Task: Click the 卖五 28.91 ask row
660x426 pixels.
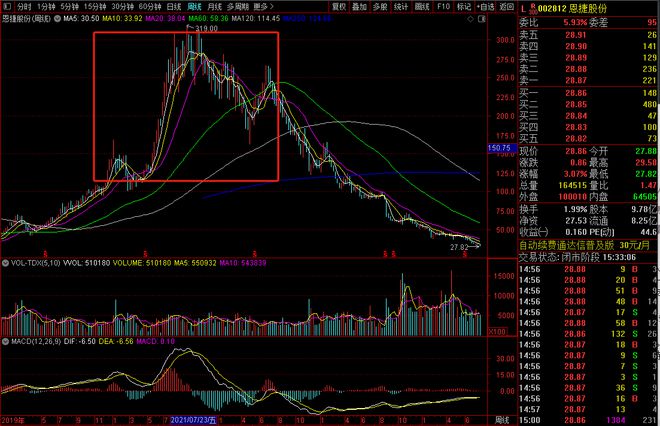Action: (x=588, y=35)
